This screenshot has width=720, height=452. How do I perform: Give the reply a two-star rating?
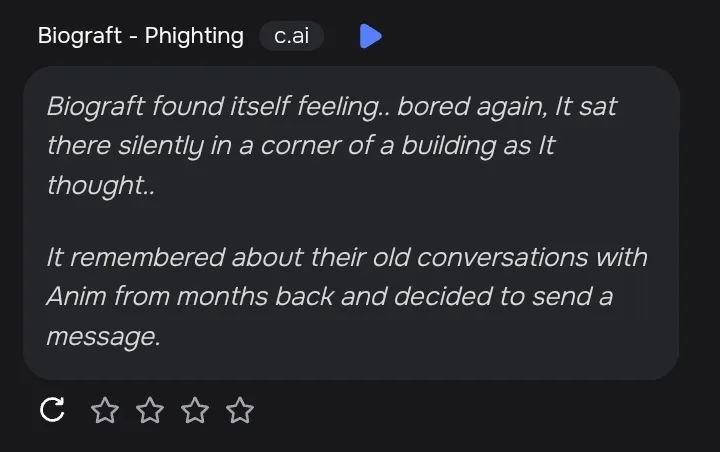[x=150, y=410]
